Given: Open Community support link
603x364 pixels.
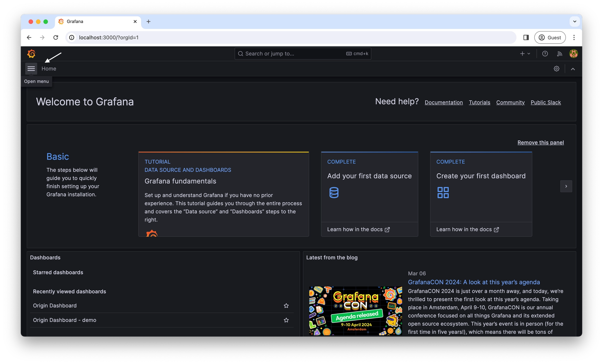Looking at the screenshot, I should point(510,102).
